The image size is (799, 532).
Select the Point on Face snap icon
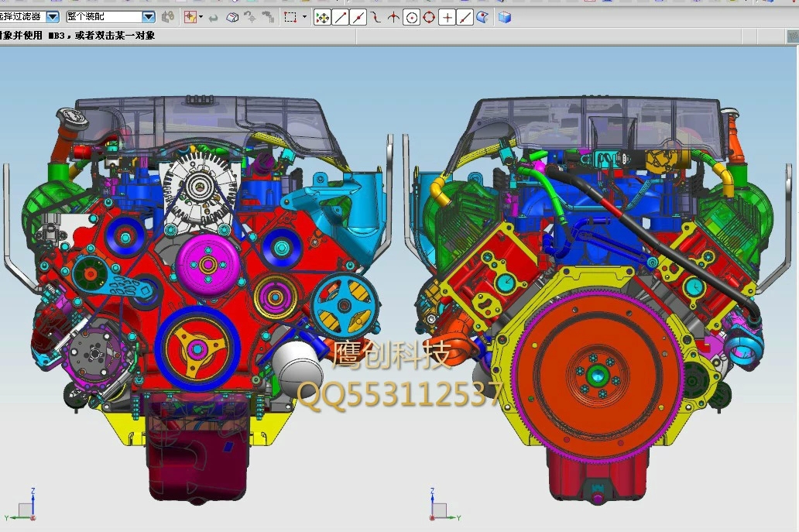[482, 17]
